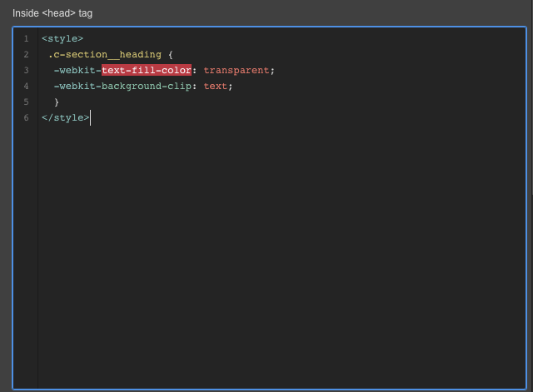Click line number 5 in the gutter
This screenshot has width=533, height=392.
[x=26, y=102]
